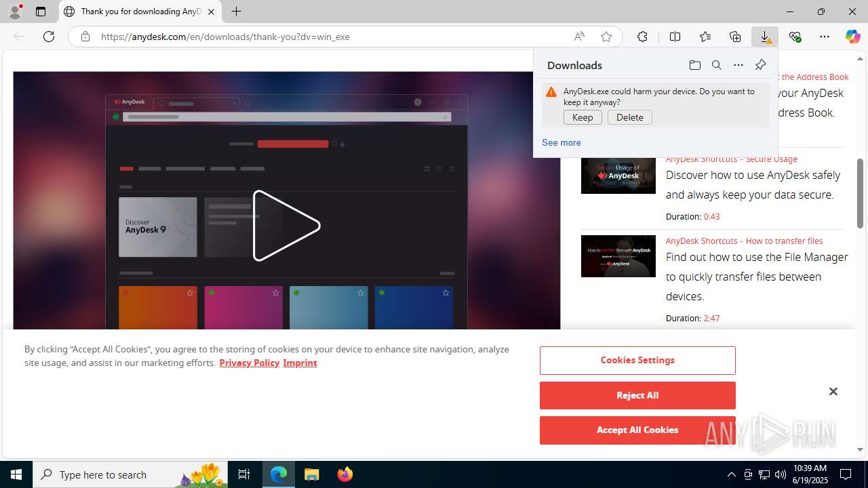The image size is (868, 488).
Task: Click See more in Downloads
Action: [561, 142]
